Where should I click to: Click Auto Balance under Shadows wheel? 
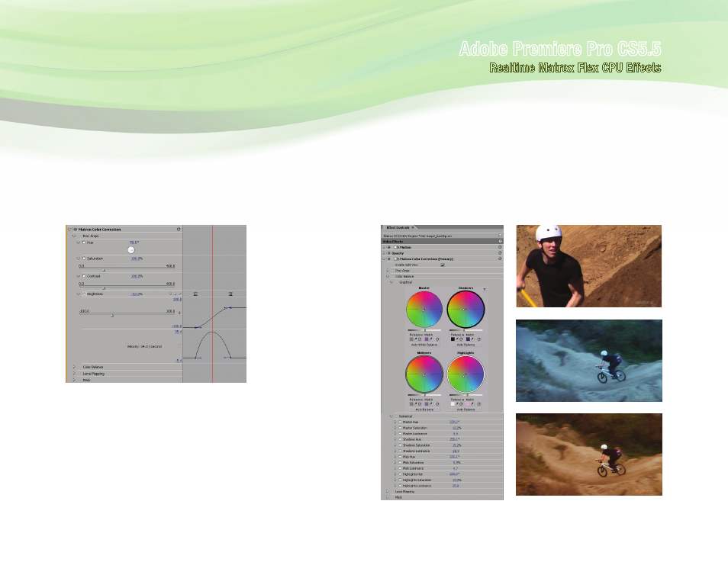[x=465, y=345]
